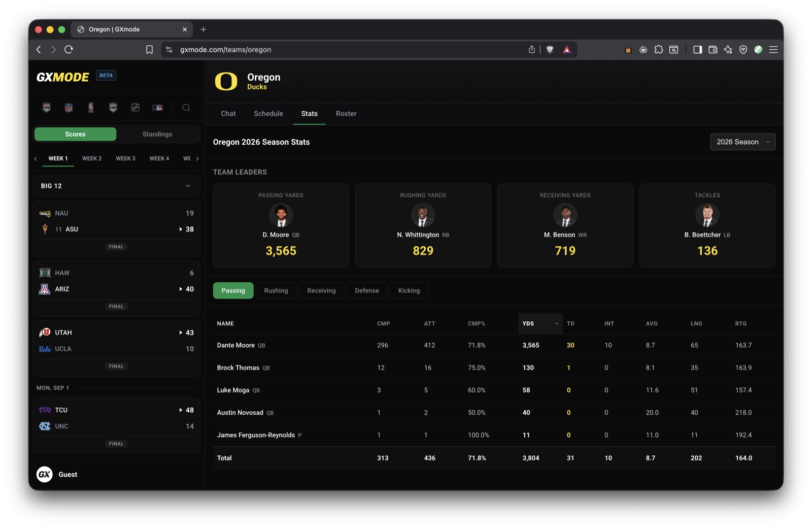Click the Brave Rewards triangle icon
The image size is (812, 528).
coord(567,50)
